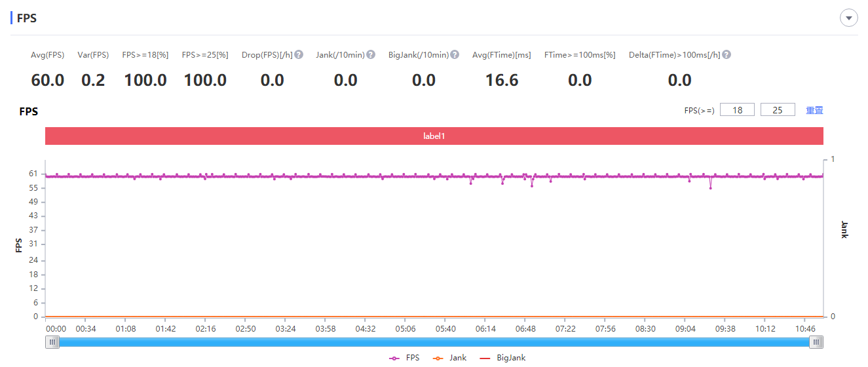868x367 pixels.
Task: Open help icon beside BigJank(/10min)
Action: coord(455,55)
